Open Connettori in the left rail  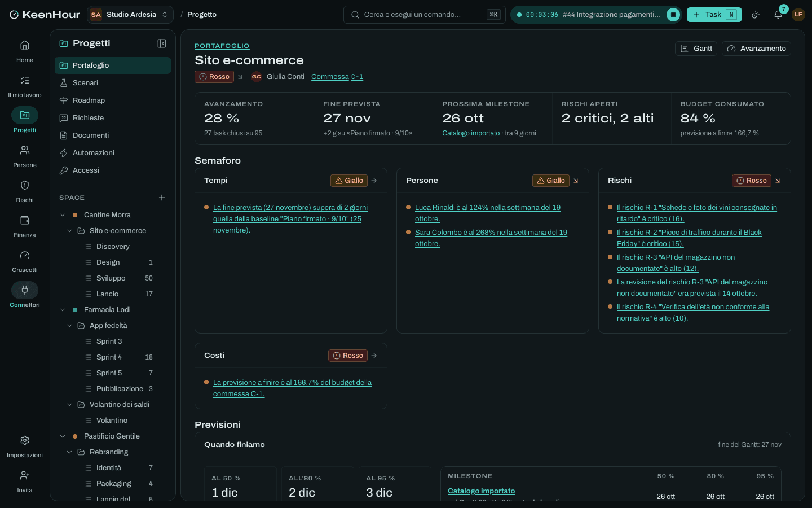coord(25,296)
